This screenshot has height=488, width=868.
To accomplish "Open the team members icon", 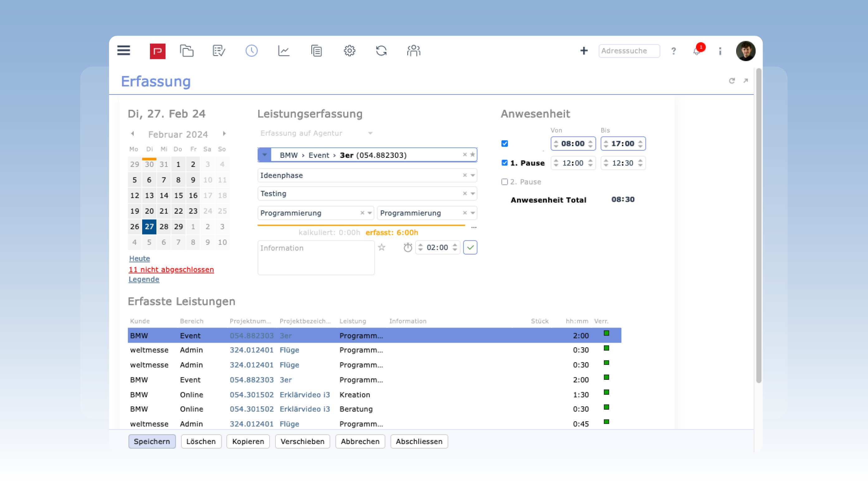I will [x=413, y=51].
